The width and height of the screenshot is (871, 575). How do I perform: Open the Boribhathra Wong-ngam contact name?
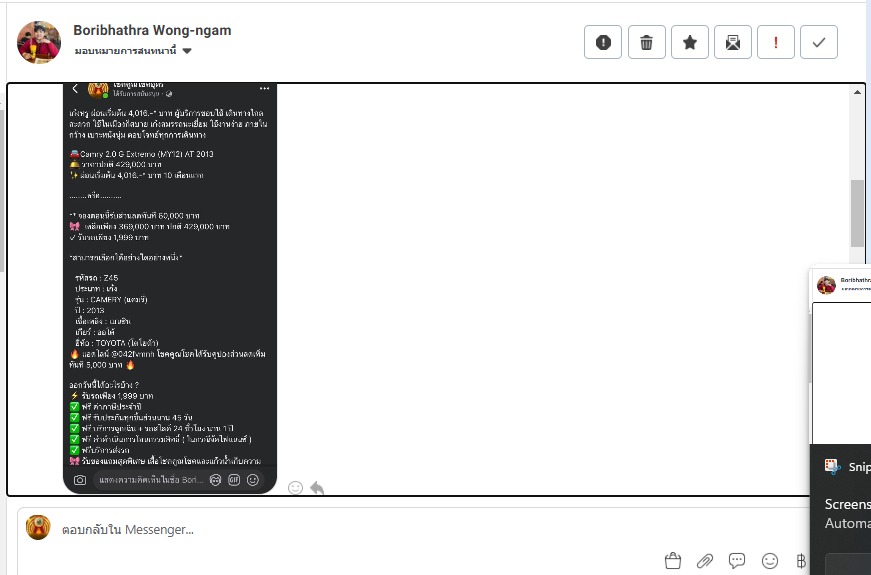pyautogui.click(x=152, y=31)
